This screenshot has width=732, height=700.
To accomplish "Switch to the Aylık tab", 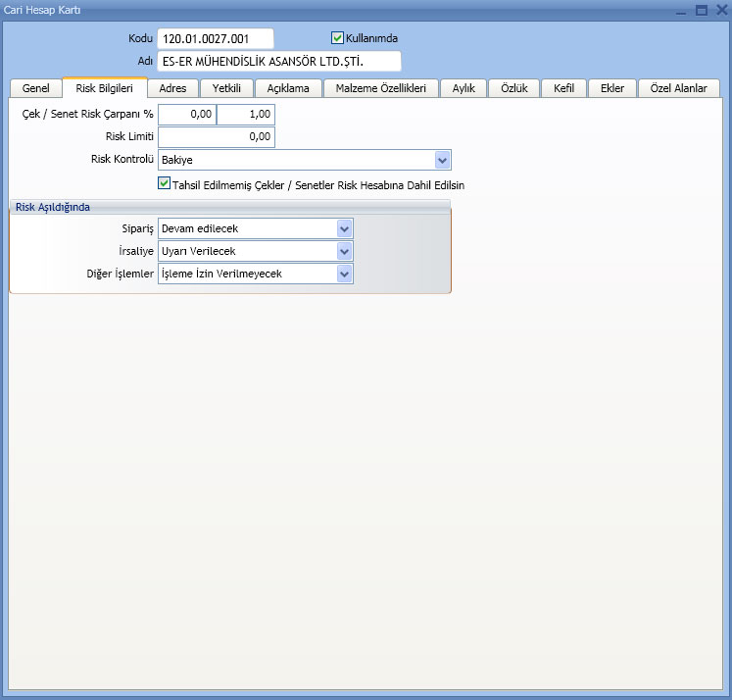I will (464, 88).
